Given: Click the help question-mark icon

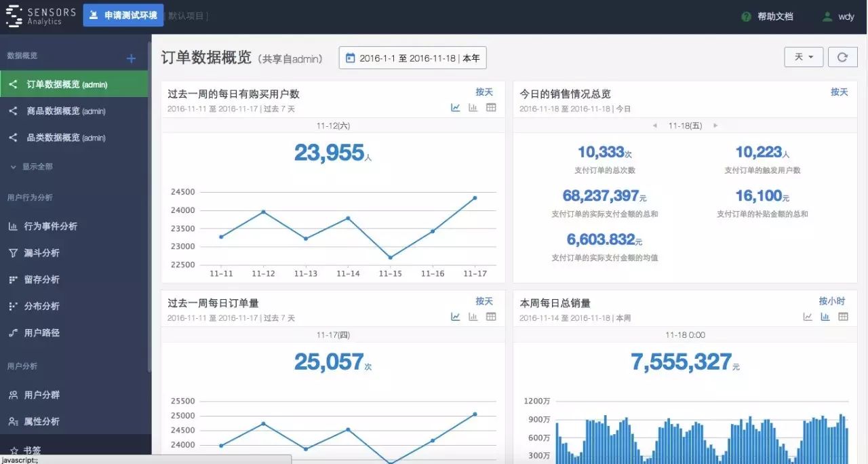Looking at the screenshot, I should coord(746,16).
